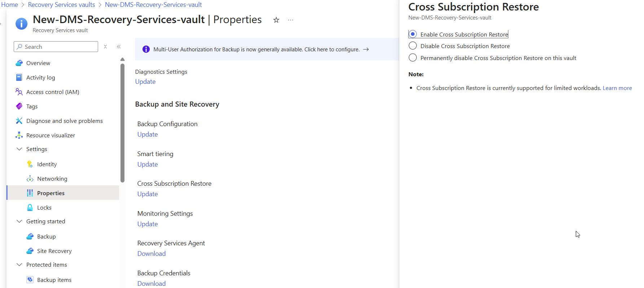The image size is (644, 288).
Task: Click the blue vault info icon beside the title
Action: [x=22, y=24]
